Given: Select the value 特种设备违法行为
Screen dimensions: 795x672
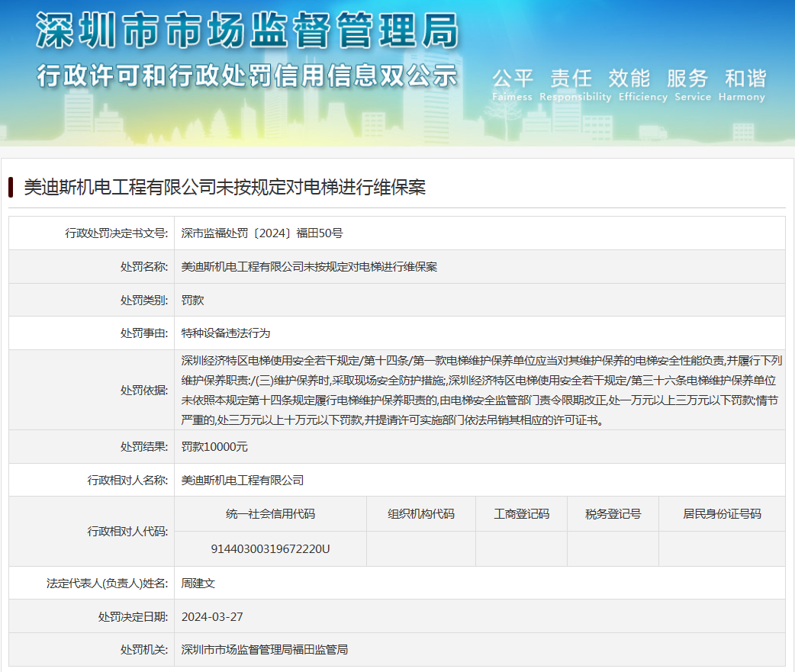Looking at the screenshot, I should pos(226,333).
